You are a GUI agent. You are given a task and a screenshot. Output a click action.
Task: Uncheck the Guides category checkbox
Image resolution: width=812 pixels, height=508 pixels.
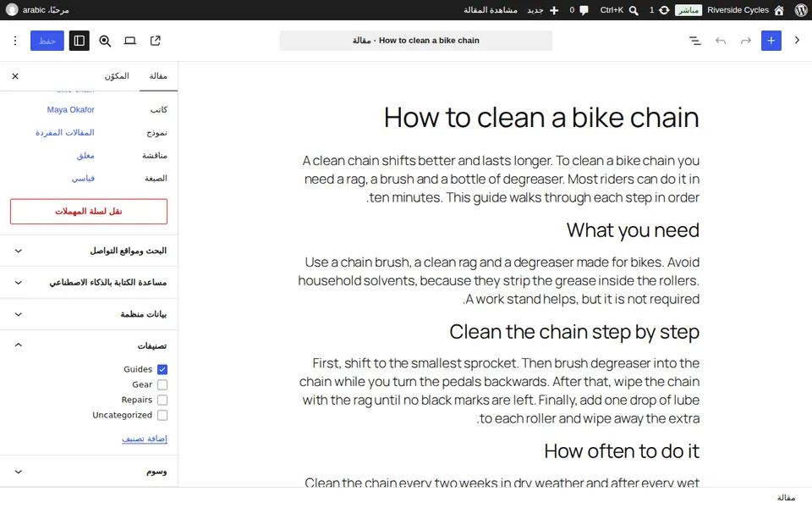click(x=162, y=370)
